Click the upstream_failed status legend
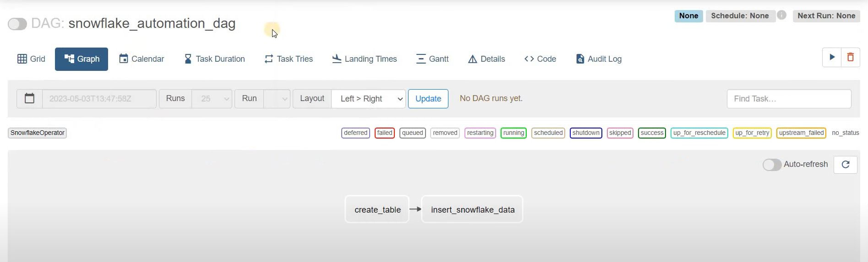Screen dimensions: 868x262 pyautogui.click(x=802, y=133)
